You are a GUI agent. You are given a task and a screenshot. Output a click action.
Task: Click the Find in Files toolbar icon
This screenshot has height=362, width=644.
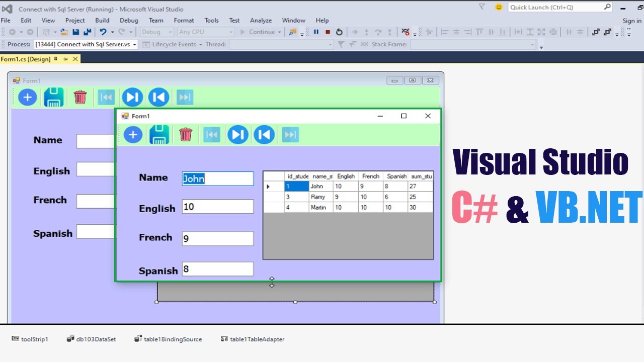[x=292, y=32]
